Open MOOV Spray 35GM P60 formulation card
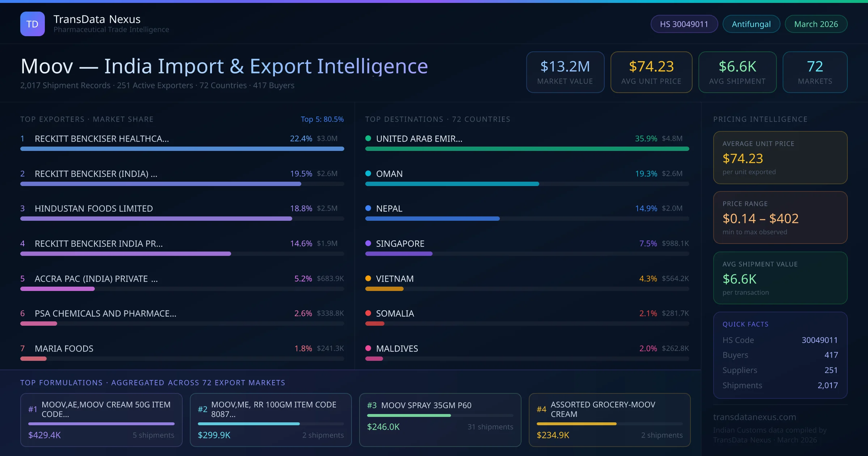 pos(440,419)
